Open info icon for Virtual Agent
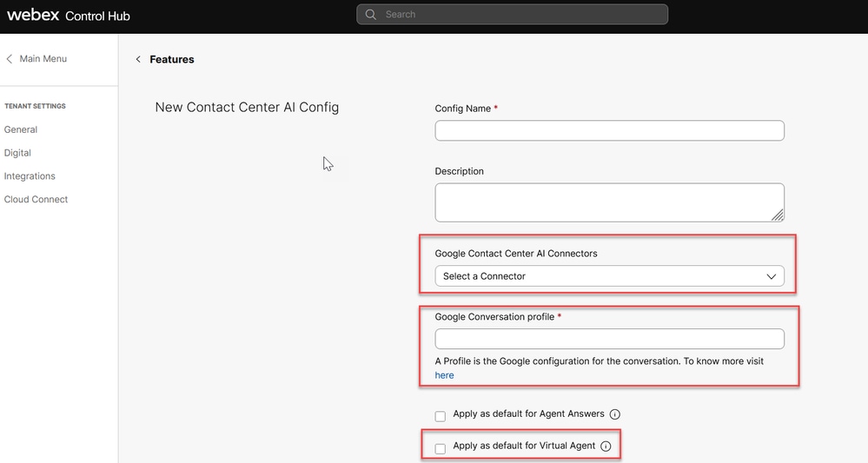 [x=606, y=446]
